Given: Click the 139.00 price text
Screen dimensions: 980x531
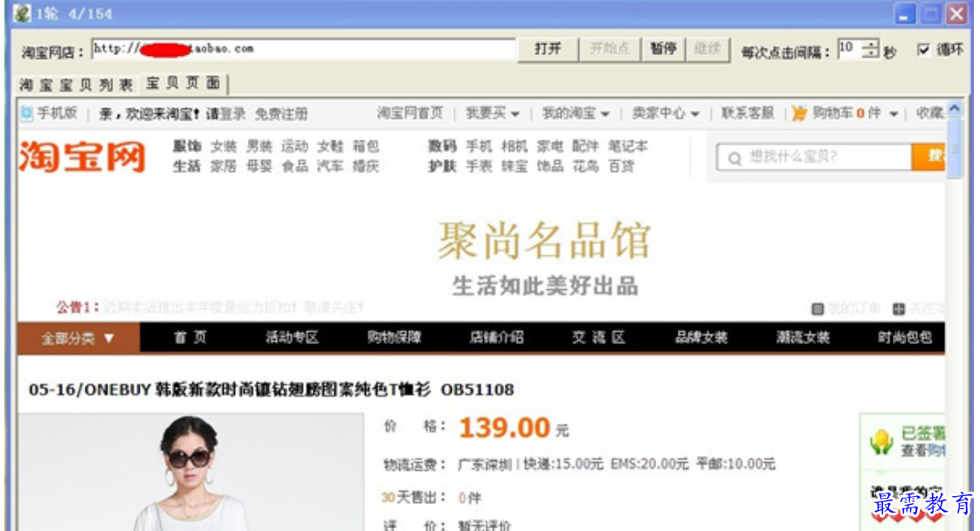Looking at the screenshot, I should coord(504,429).
